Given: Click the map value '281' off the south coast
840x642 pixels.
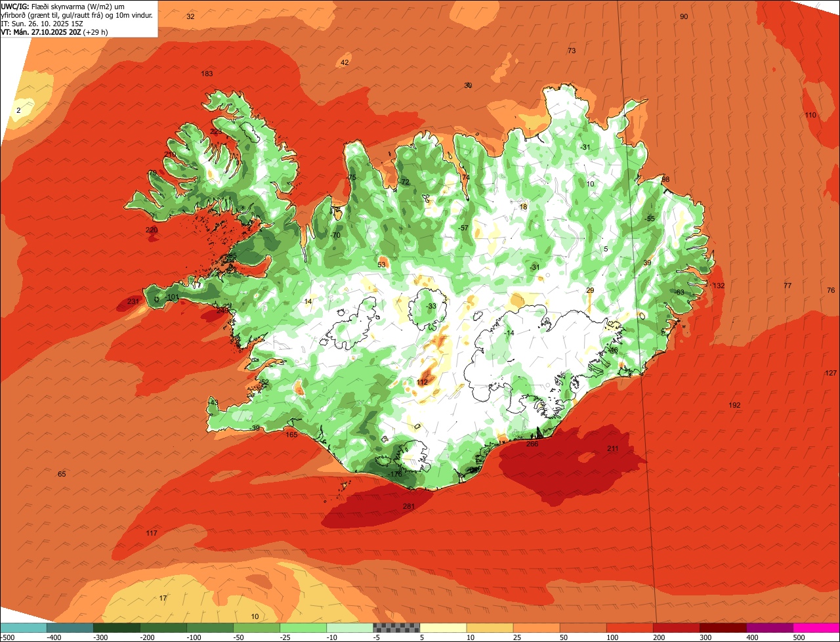Looking at the screenshot, I should 409,506.
